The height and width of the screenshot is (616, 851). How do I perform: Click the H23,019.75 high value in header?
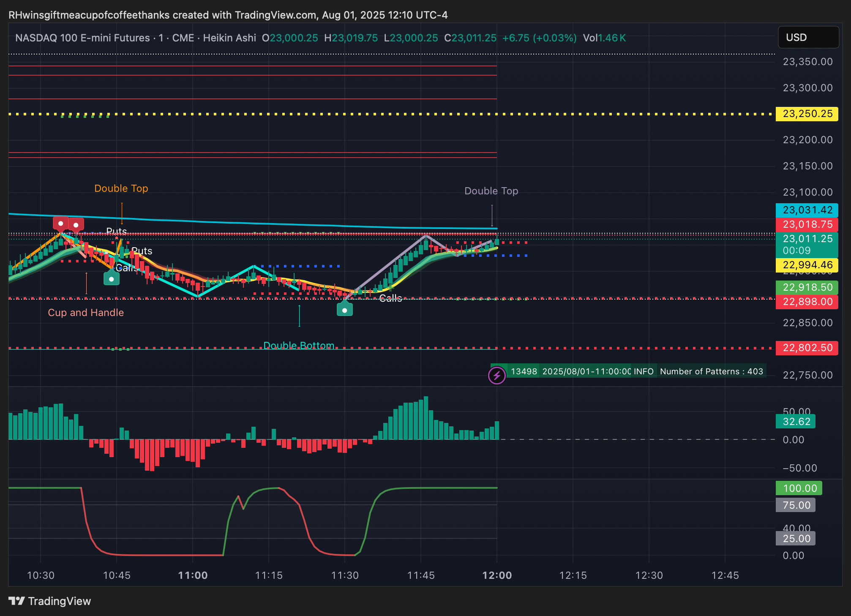point(351,38)
